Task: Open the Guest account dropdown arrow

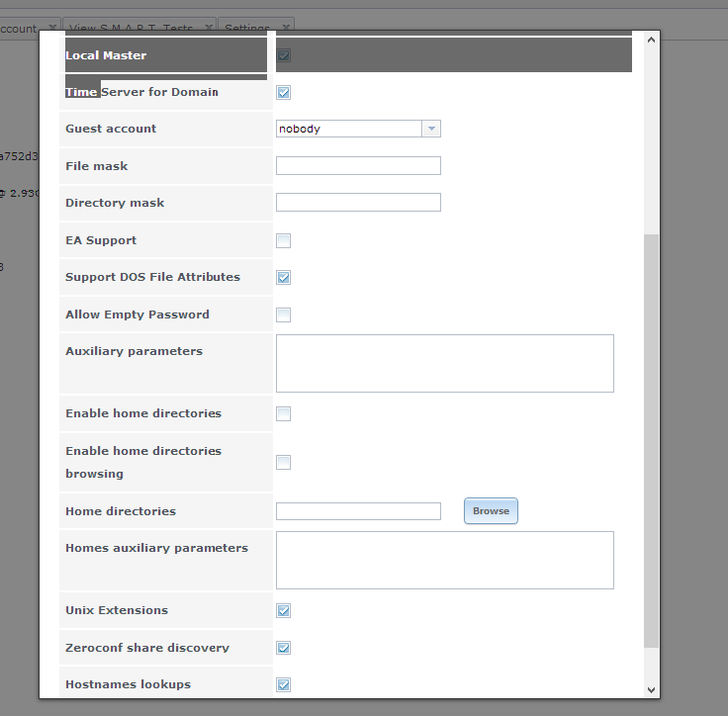Action: point(431,129)
